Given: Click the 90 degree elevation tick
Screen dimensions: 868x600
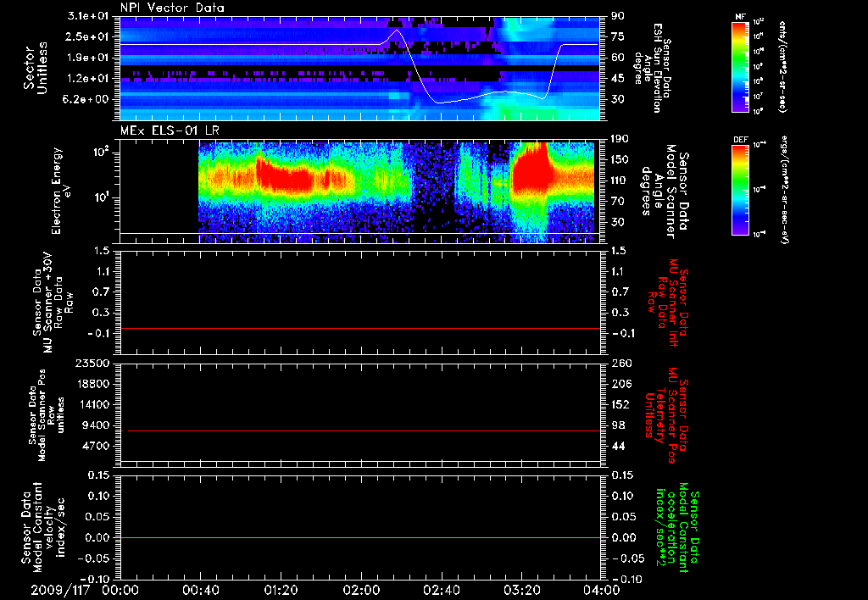Looking at the screenshot, I should pyautogui.click(x=618, y=16).
